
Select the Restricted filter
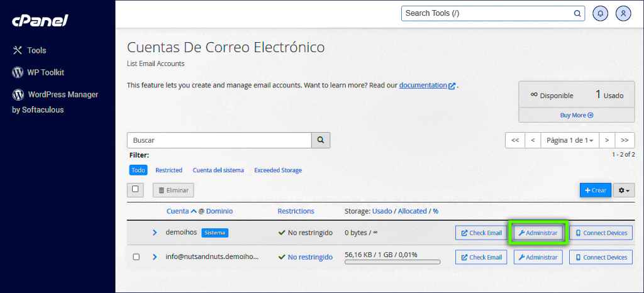169,170
